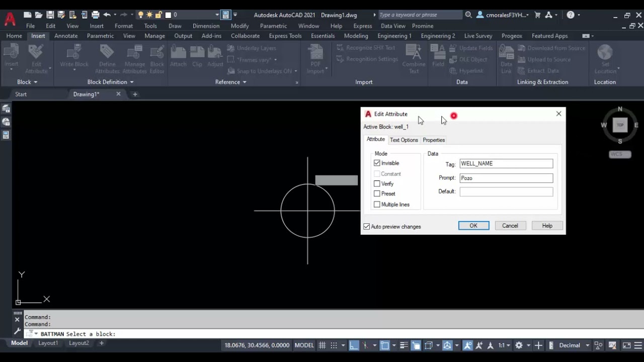Click the layer freeze sun icon
The height and width of the screenshot is (362, 644).
pyautogui.click(x=150, y=15)
